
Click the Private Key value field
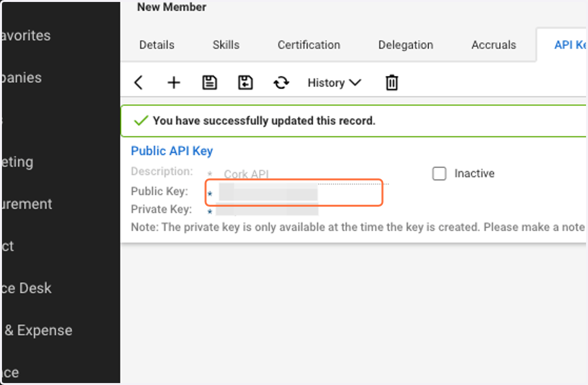click(268, 209)
